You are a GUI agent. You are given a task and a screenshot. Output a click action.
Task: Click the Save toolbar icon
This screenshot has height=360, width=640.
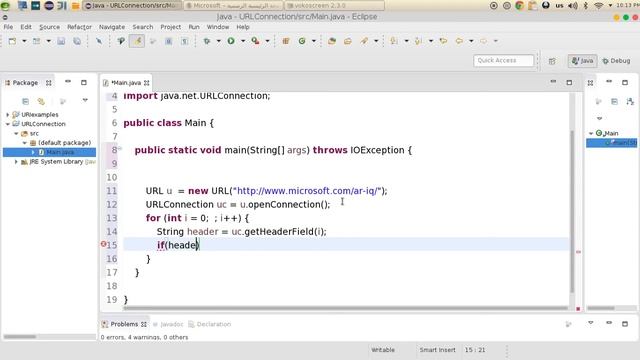coord(61,41)
